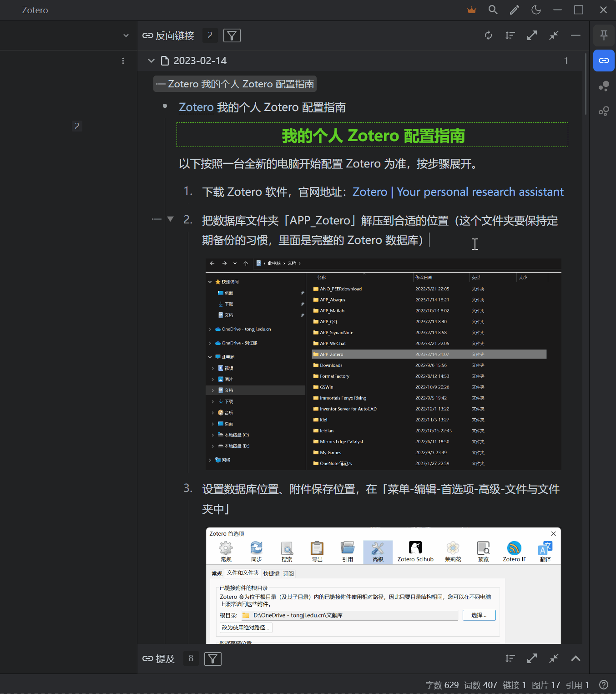This screenshot has height=694, width=616.
Task: Expand all backlinks with the diagonal arrows icon
Action: tap(531, 35)
